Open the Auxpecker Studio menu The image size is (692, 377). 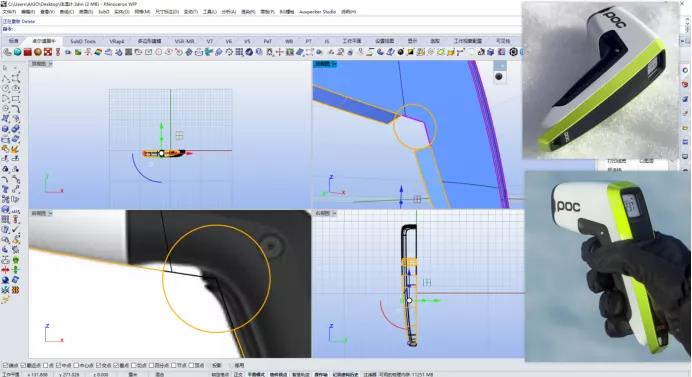[317, 11]
